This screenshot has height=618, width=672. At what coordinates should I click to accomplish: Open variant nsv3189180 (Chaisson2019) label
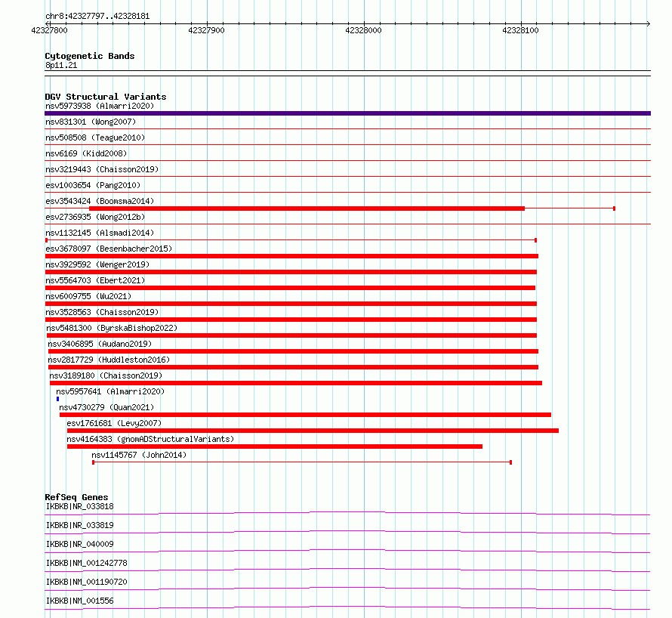[106, 375]
